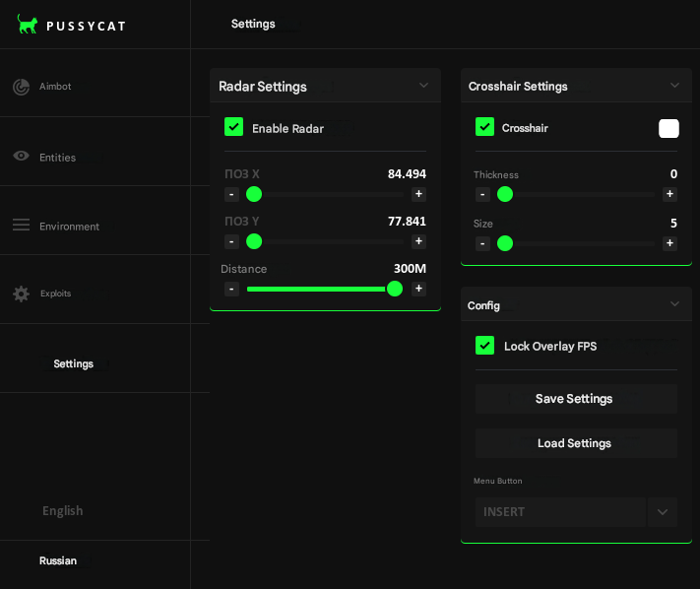700x589 pixels.
Task: Toggle the Lock Overlay FPS checkbox
Action: pyautogui.click(x=484, y=345)
